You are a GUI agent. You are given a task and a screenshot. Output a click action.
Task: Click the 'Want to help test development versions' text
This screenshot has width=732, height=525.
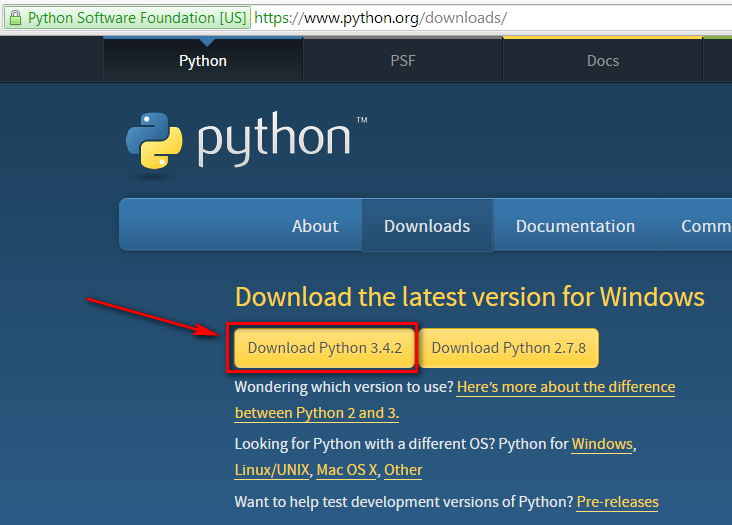404,502
